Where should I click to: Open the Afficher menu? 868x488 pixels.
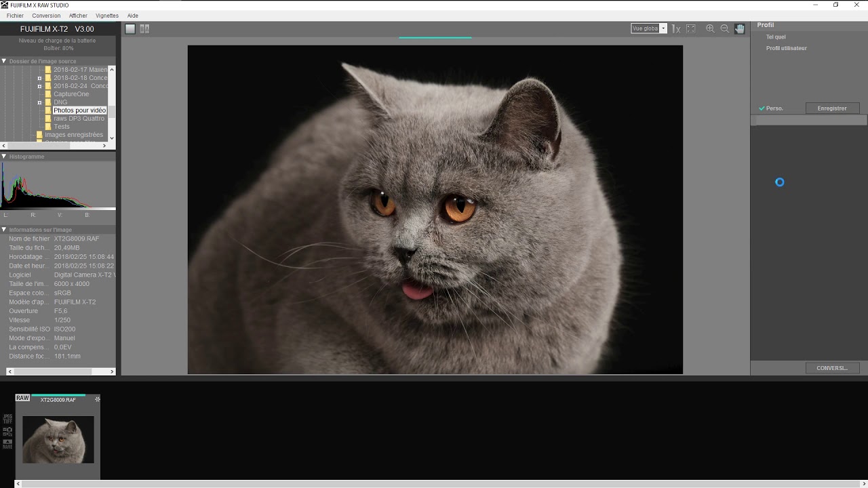pyautogui.click(x=78, y=16)
